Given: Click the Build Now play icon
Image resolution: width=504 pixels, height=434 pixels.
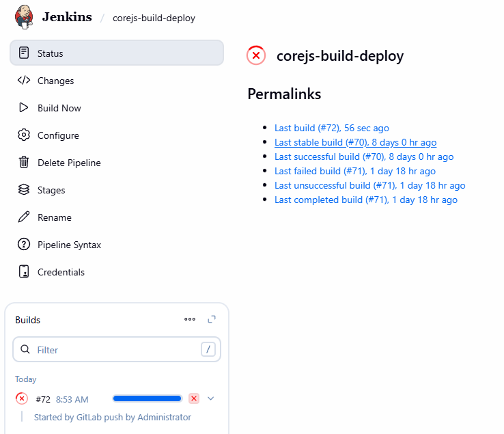Looking at the screenshot, I should pyautogui.click(x=24, y=108).
